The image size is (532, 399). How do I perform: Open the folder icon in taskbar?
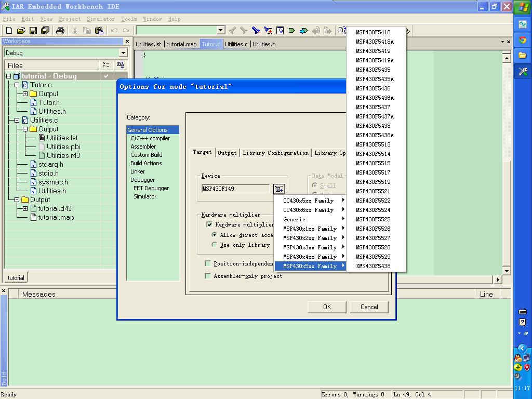pos(523,55)
